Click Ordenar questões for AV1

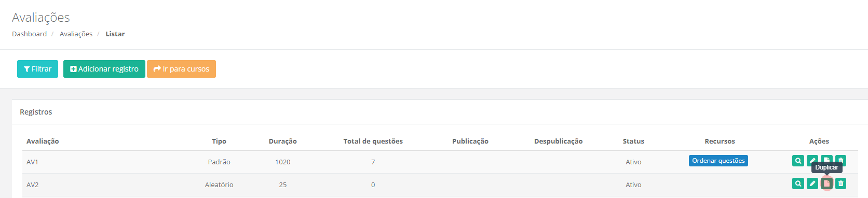pos(718,161)
